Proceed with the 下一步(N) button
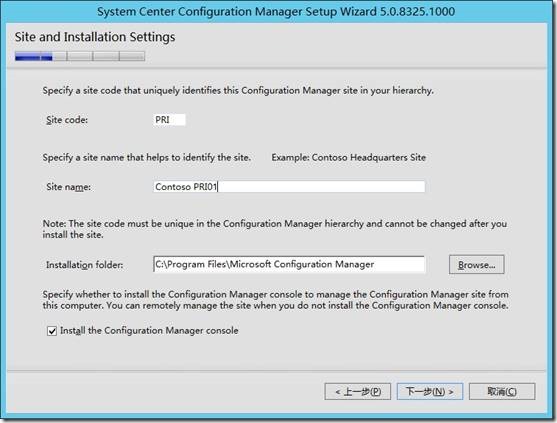Viewport: 557px width, 423px height. click(430, 391)
